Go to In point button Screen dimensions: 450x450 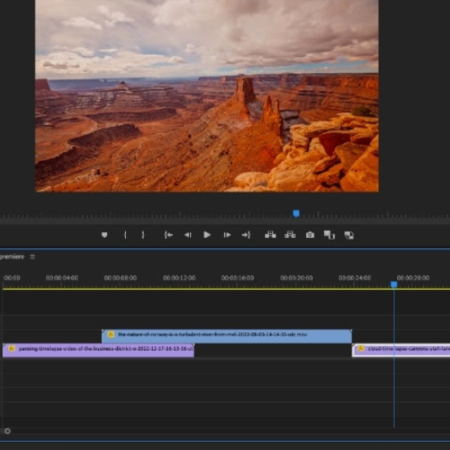tap(168, 235)
